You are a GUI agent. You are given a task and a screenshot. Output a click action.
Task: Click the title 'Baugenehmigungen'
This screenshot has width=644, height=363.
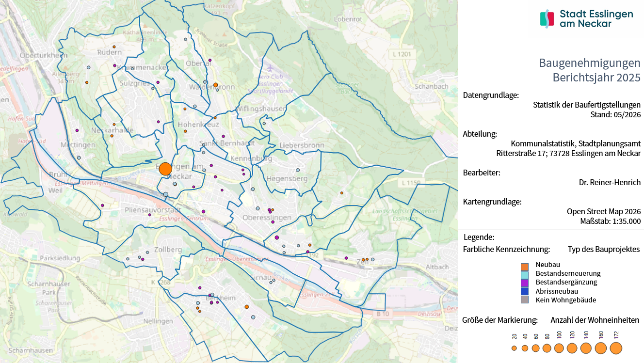[590, 63]
